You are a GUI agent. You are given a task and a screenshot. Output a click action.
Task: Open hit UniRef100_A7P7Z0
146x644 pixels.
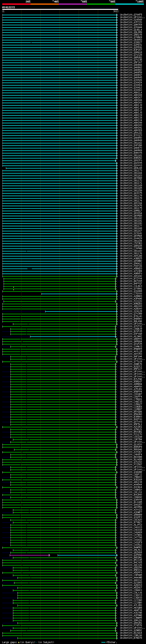(131, 22)
